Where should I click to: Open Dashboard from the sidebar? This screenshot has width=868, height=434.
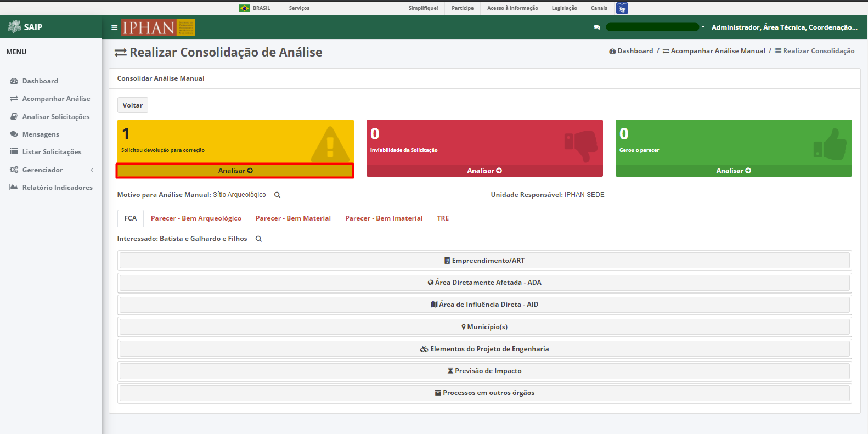pyautogui.click(x=40, y=81)
